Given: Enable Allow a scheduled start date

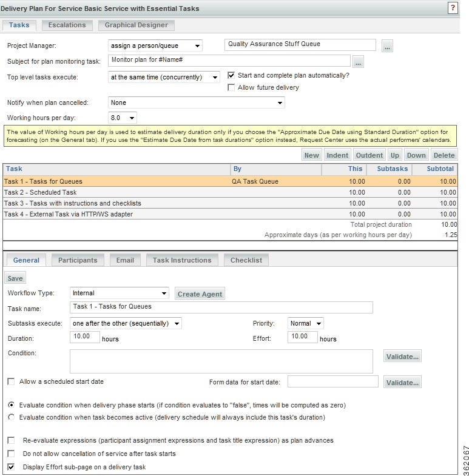Looking at the screenshot, I should pos(11,381).
